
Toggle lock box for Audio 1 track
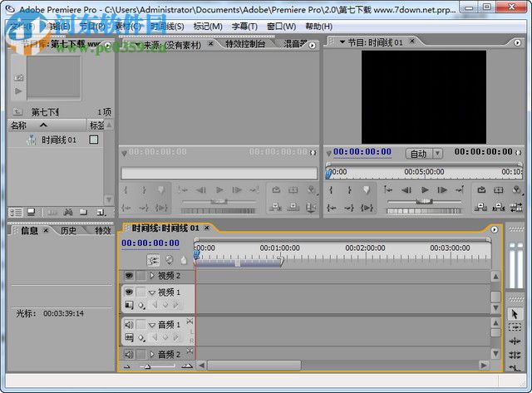(141, 325)
